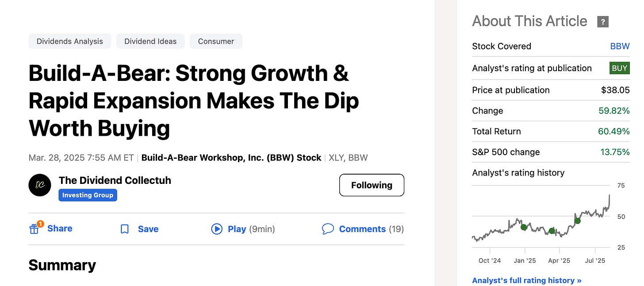
Task: Open BBW link in Stock Covered row
Action: point(620,46)
